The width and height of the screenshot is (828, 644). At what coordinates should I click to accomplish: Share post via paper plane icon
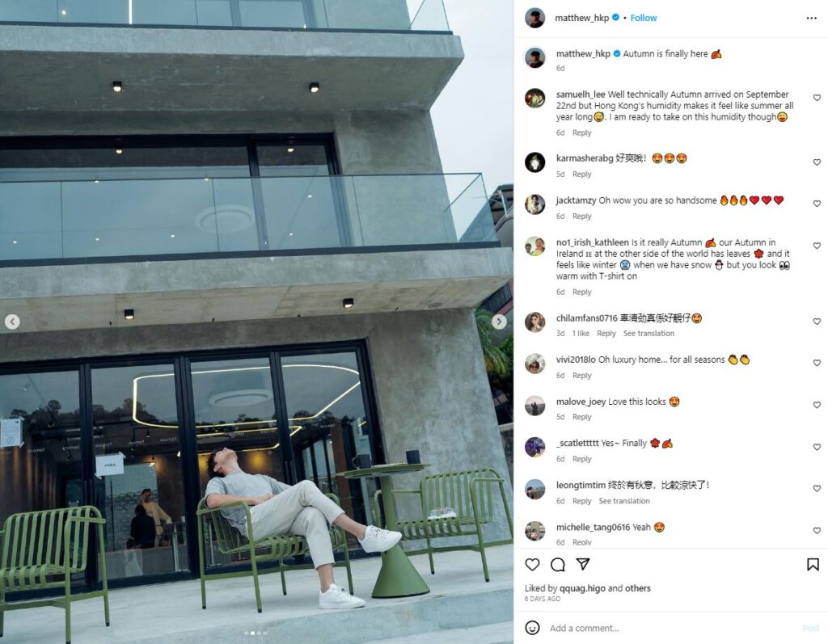583,564
